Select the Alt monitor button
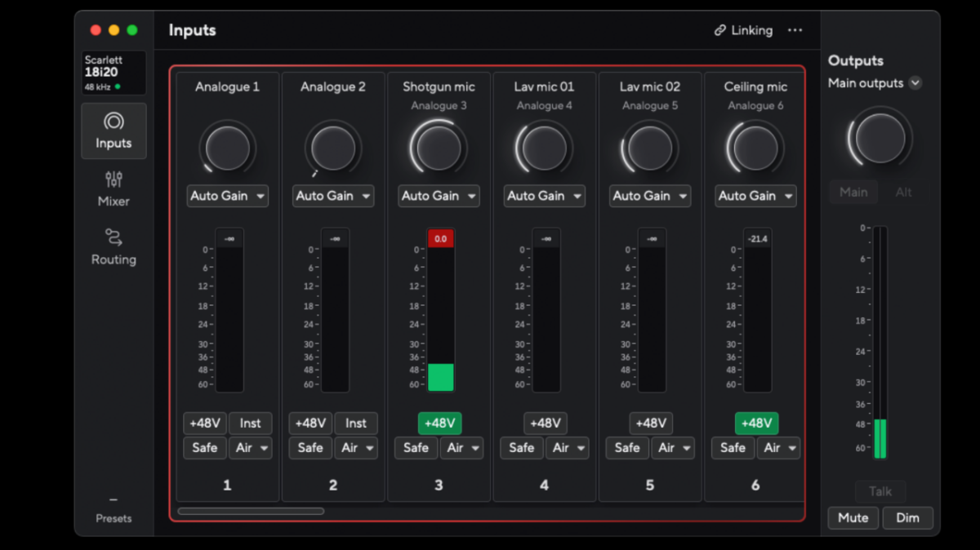 point(904,192)
